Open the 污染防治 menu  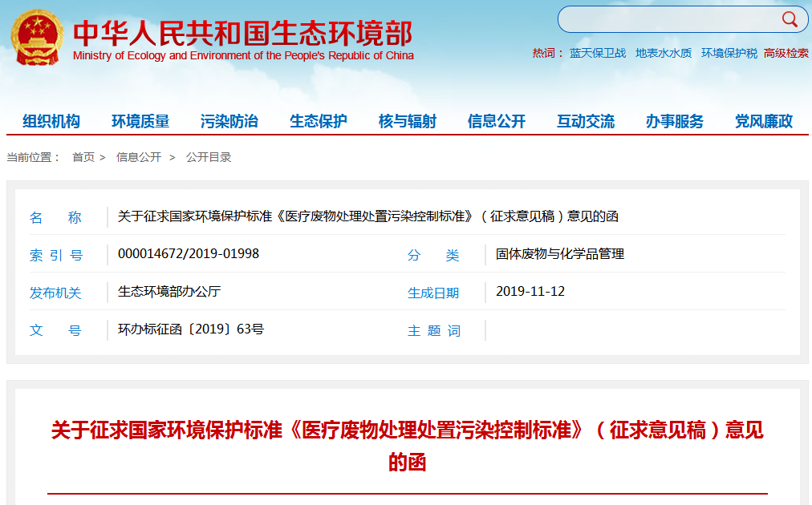(x=229, y=121)
